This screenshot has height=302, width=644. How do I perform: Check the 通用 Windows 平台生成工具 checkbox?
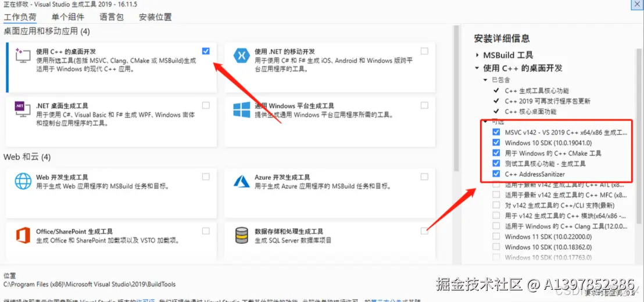pos(424,105)
